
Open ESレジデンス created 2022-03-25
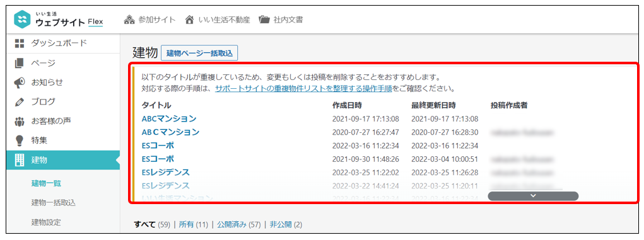(165, 173)
